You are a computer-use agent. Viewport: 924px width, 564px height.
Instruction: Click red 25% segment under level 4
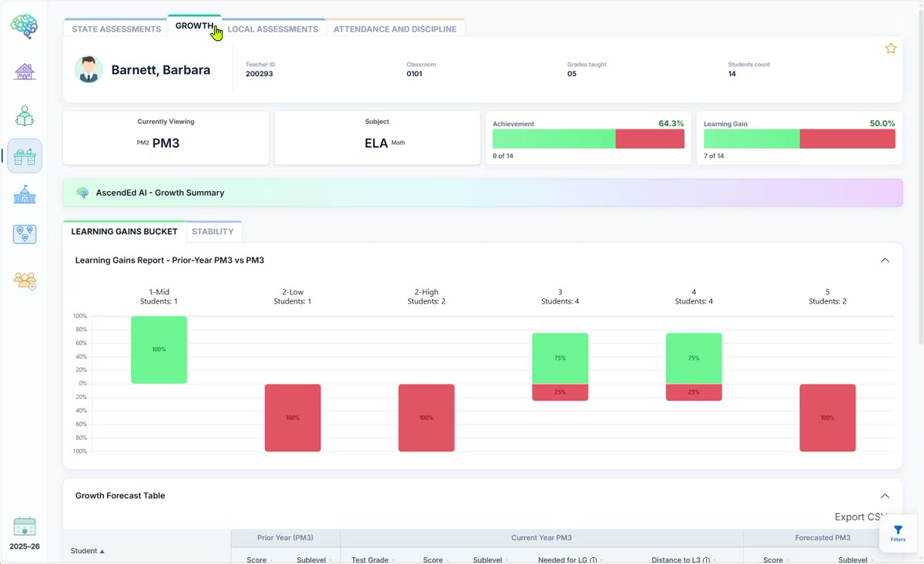coord(694,392)
